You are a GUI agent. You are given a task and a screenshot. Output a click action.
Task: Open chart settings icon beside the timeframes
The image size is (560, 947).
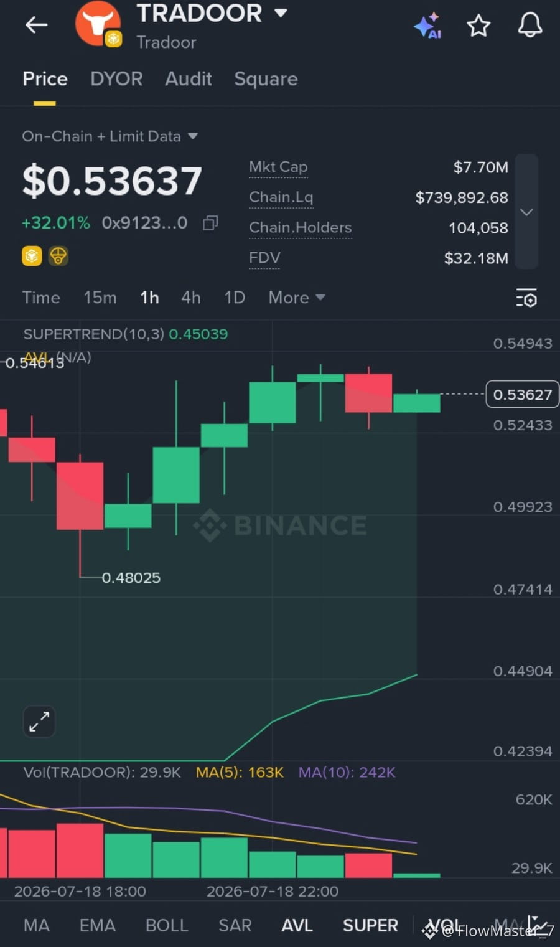(526, 298)
